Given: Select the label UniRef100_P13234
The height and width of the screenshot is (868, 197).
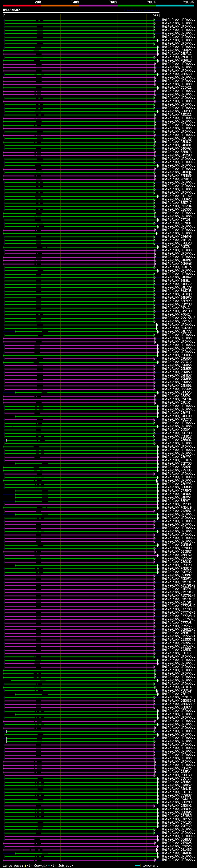Looking at the screenshot, I should click(x=177, y=206).
